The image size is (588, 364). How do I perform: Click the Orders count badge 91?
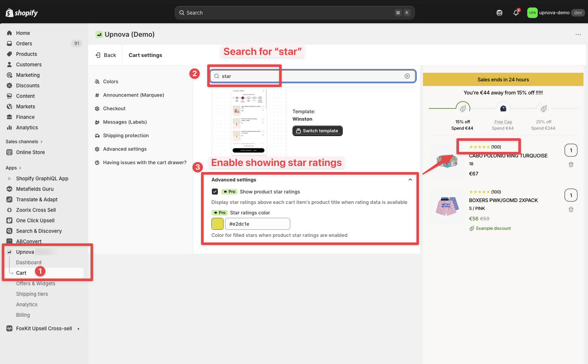pyautogui.click(x=76, y=43)
